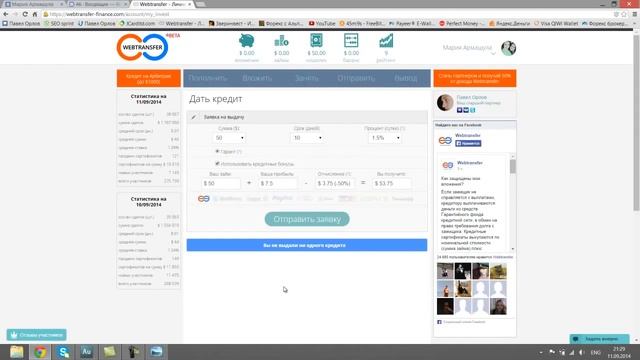640x360 pixels.
Task: Click the volume icon in system tray
Action: click(x=582, y=352)
